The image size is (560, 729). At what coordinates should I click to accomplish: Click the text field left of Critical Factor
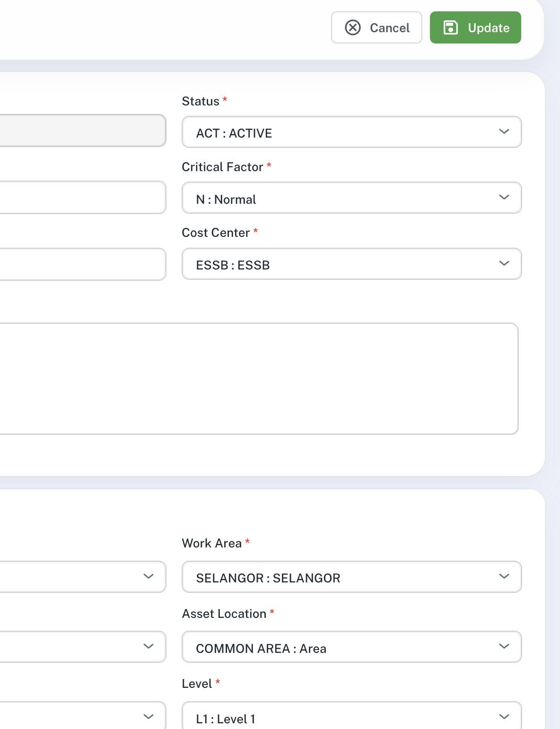(x=82, y=198)
